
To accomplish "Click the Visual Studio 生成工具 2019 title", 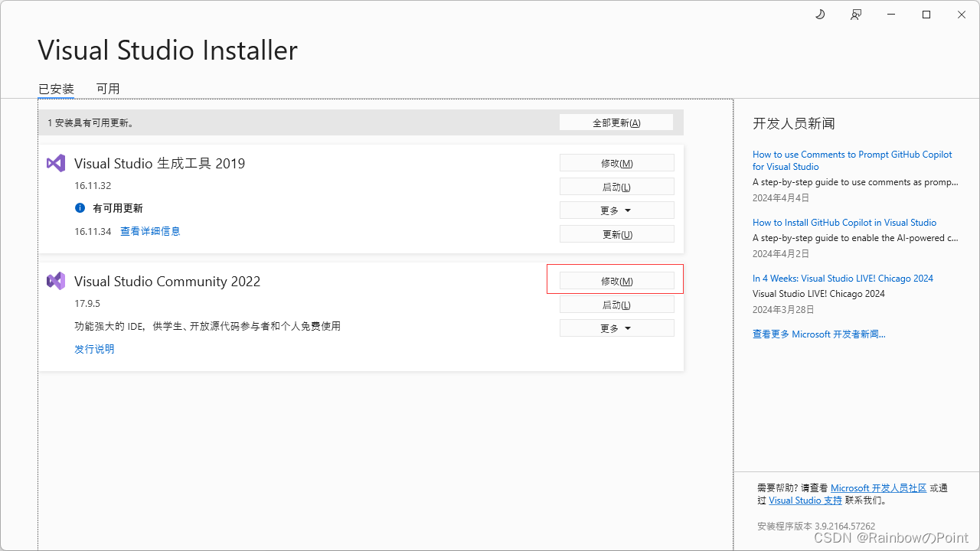I will click(160, 163).
